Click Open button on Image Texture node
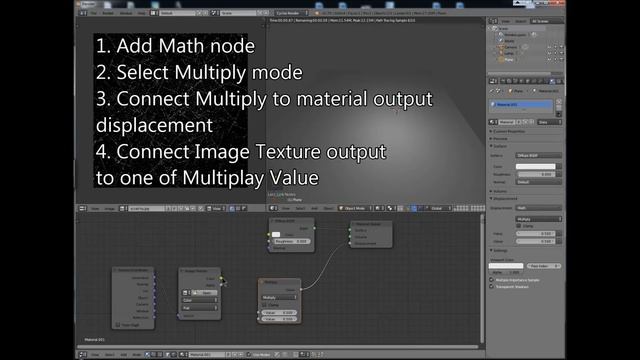 pos(205,293)
